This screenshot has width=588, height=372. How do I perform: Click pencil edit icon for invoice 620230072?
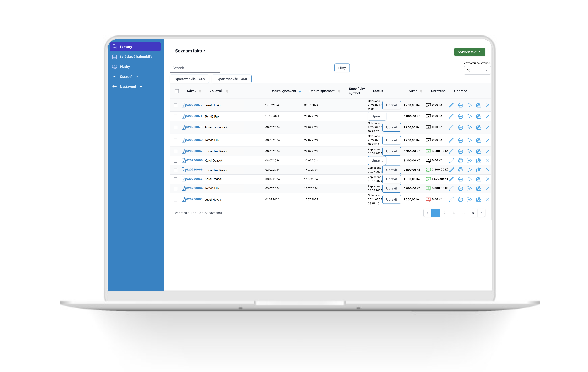point(451,105)
